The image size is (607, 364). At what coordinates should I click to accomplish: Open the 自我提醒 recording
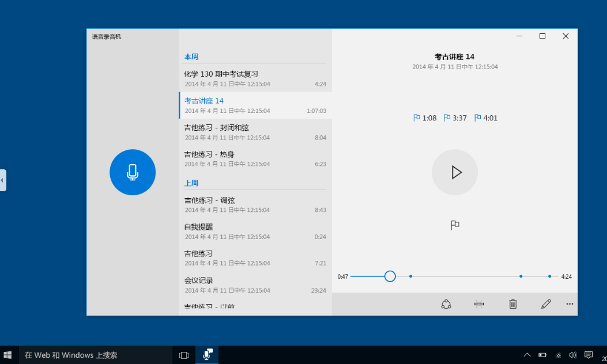point(255,232)
